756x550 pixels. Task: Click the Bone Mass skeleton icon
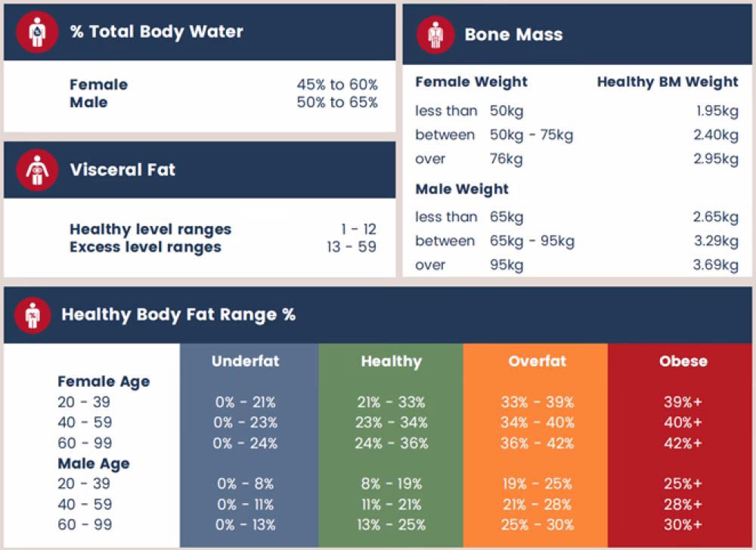tap(435, 35)
